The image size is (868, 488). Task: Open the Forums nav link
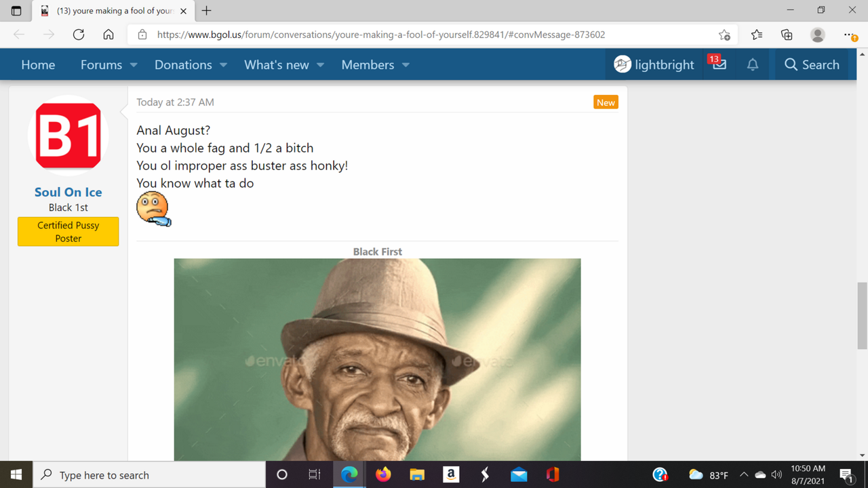tap(101, 64)
